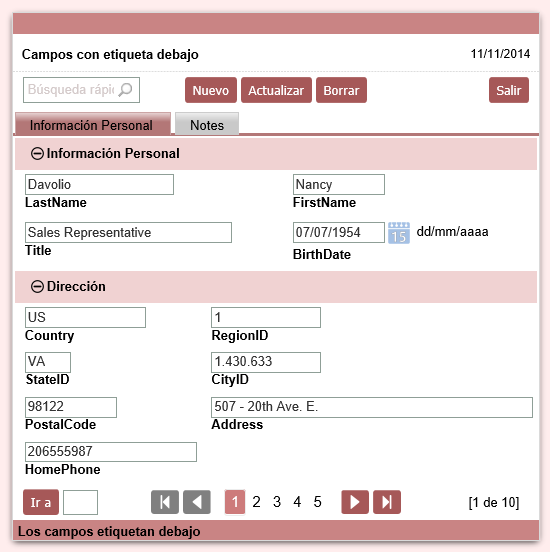Viewport: 550px width, 552px height.
Task: Focus the Búsqueda rápida search field
Action: pos(71,90)
